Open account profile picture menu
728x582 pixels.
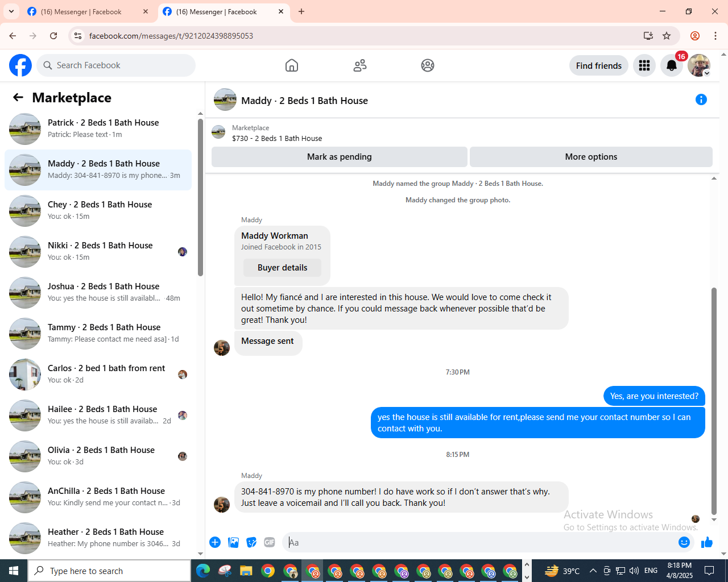(x=699, y=65)
